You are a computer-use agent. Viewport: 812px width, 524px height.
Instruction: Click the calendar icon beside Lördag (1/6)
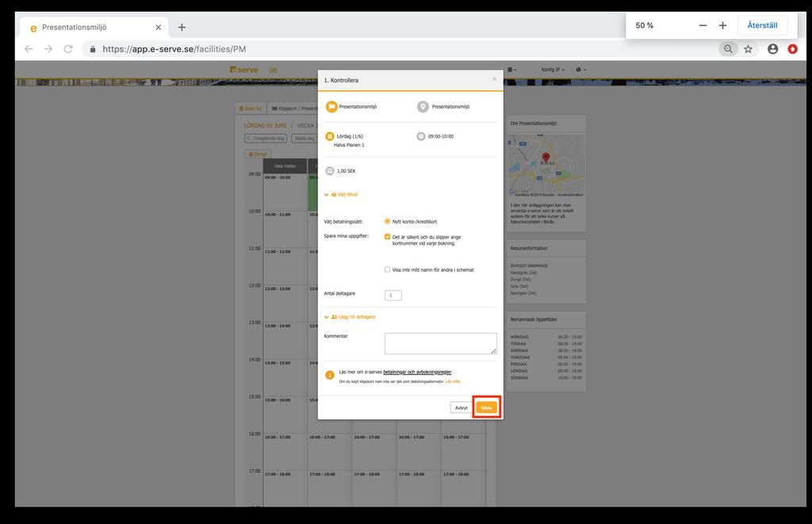(330, 136)
